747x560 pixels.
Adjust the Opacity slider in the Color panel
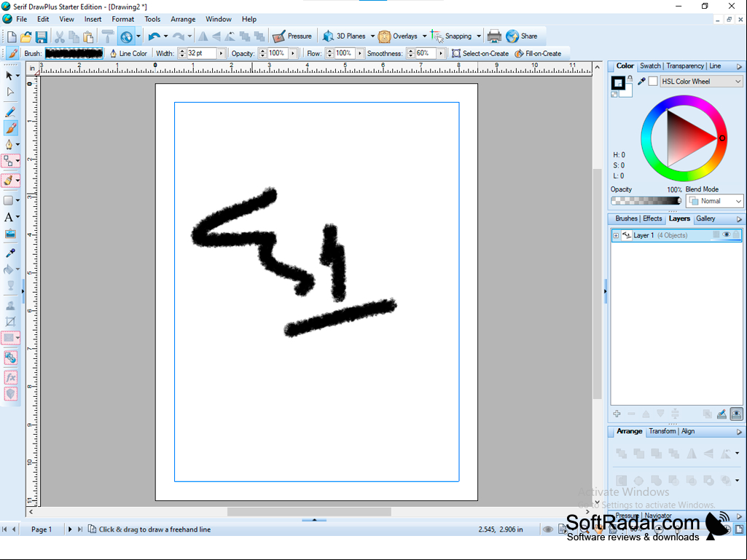point(646,201)
